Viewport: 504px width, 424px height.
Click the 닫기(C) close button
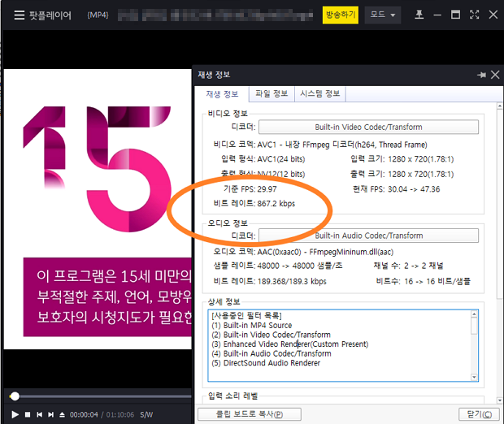(479, 414)
